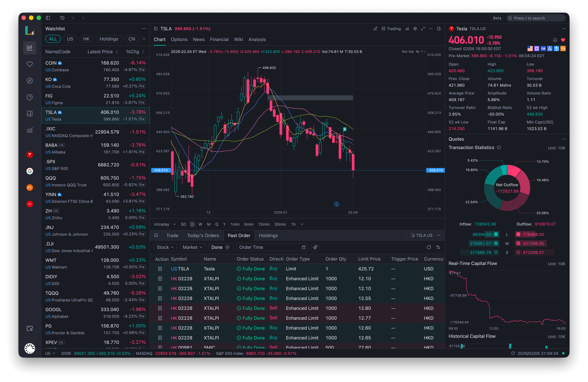588x382 pixels.
Task: Click the refresh button in the orders panel
Action: [429, 247]
